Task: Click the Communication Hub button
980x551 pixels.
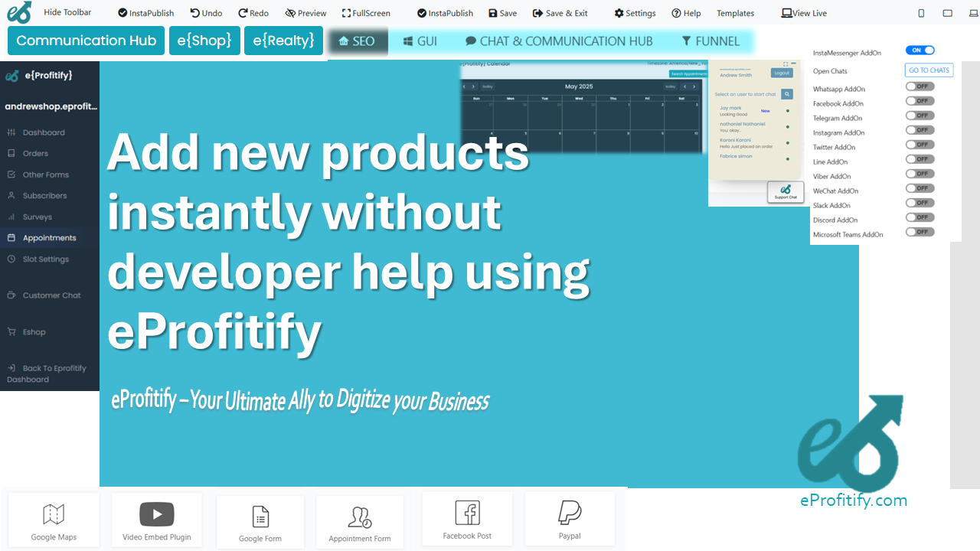Action: pyautogui.click(x=87, y=41)
